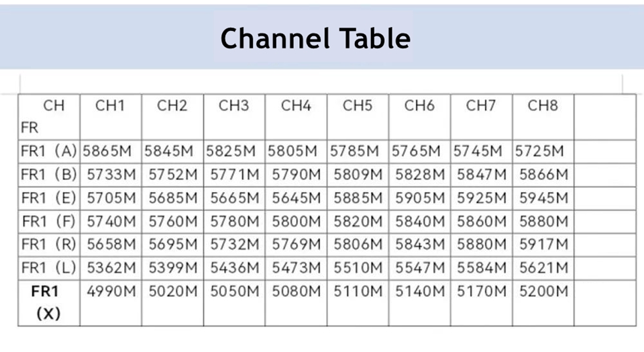
Task: Click the Channel Table title
Action: pos(315,38)
